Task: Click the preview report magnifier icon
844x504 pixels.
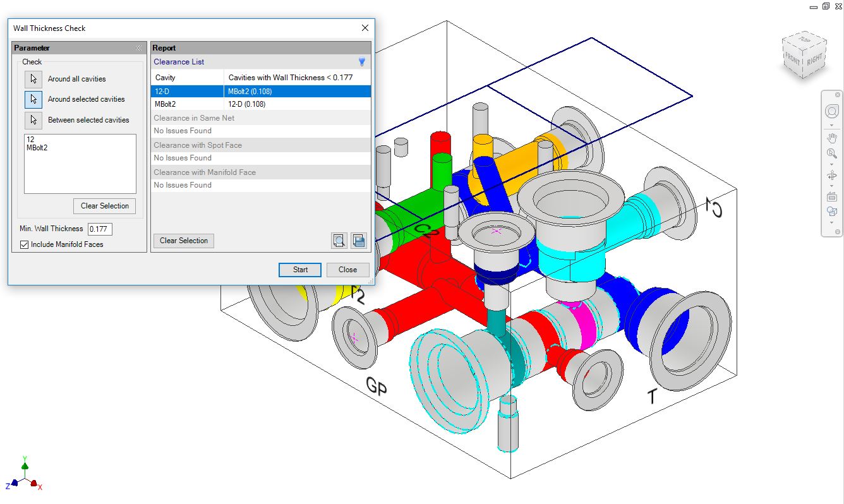Action: pos(339,241)
